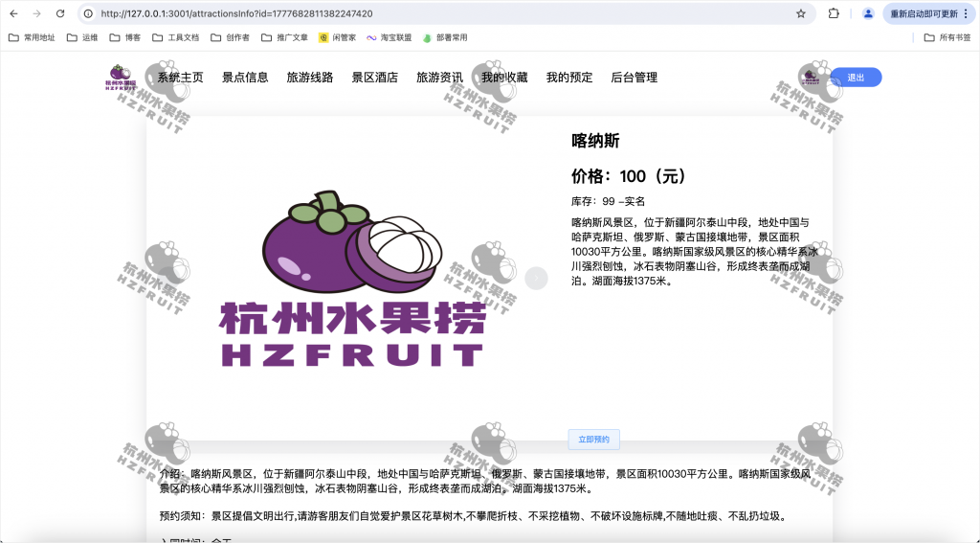Click the 介绍 paragraph text

[x=485, y=481]
